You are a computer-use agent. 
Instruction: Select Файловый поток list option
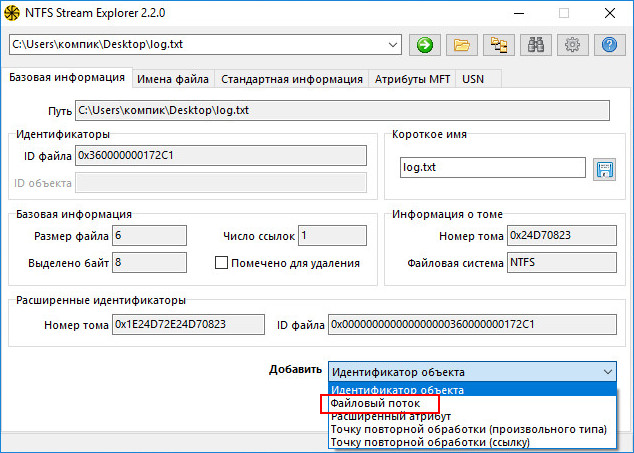coord(472,403)
